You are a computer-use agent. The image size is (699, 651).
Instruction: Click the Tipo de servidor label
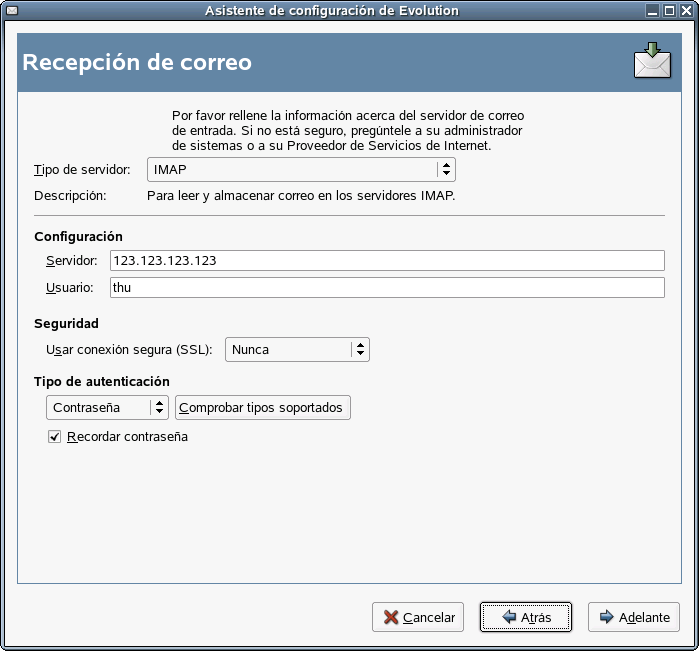[x=82, y=169]
